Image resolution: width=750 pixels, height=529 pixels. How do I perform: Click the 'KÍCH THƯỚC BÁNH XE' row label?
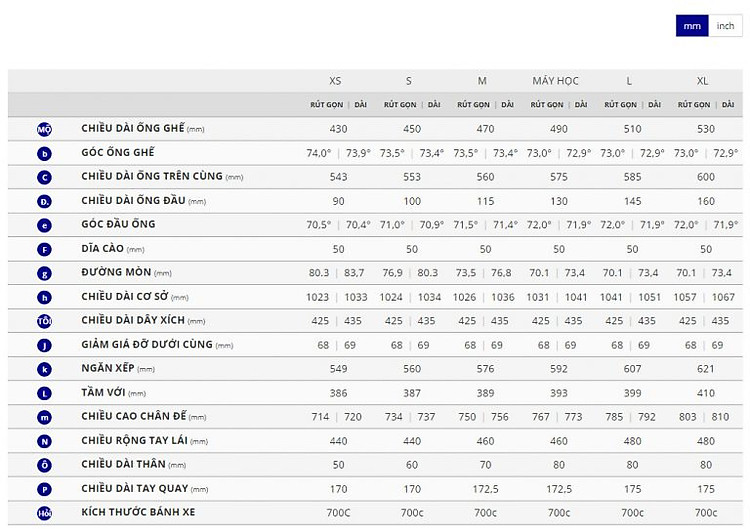coord(138,512)
